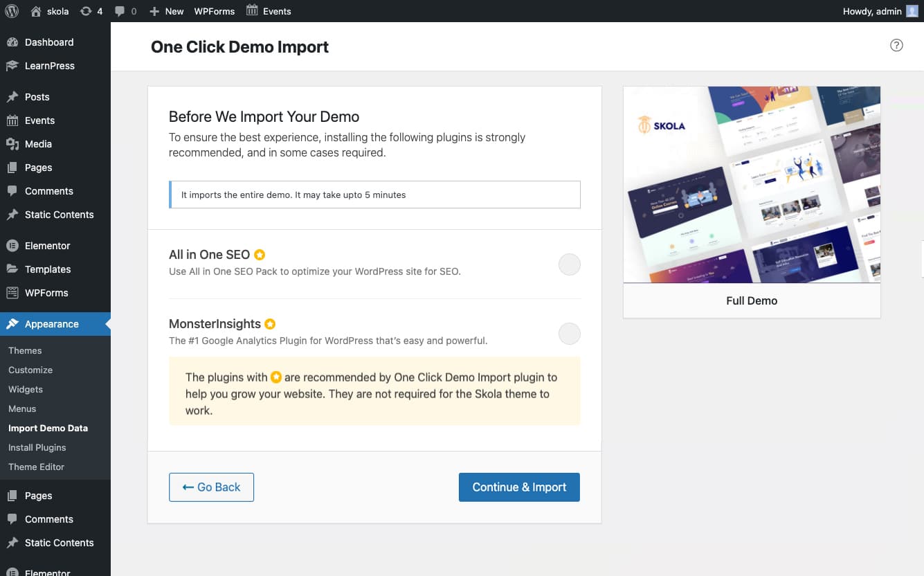Open Posts in the sidebar
The image size is (924, 576).
coord(55,97)
